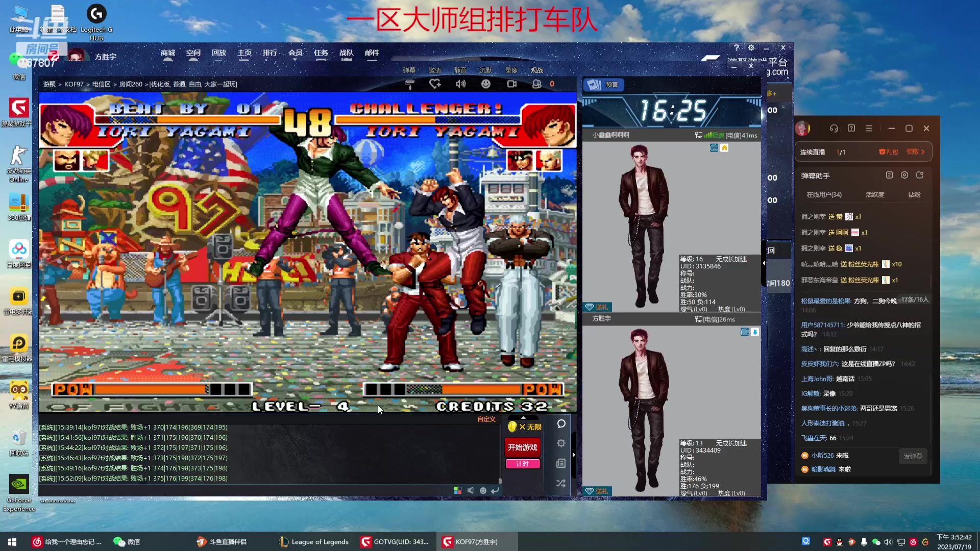Screen dimensions: 980x551
Task: Click the 电信区 breadcrumb link
Action: [101, 84]
